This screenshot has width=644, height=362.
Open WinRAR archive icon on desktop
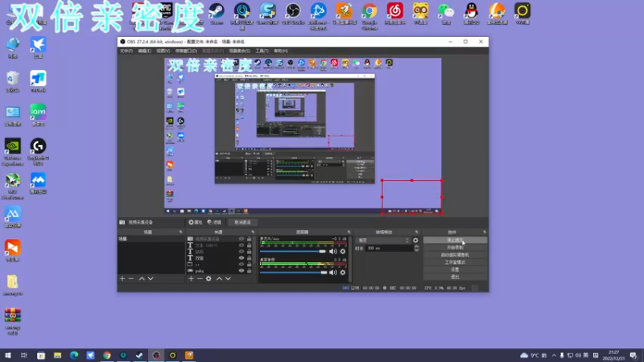[x=13, y=322]
